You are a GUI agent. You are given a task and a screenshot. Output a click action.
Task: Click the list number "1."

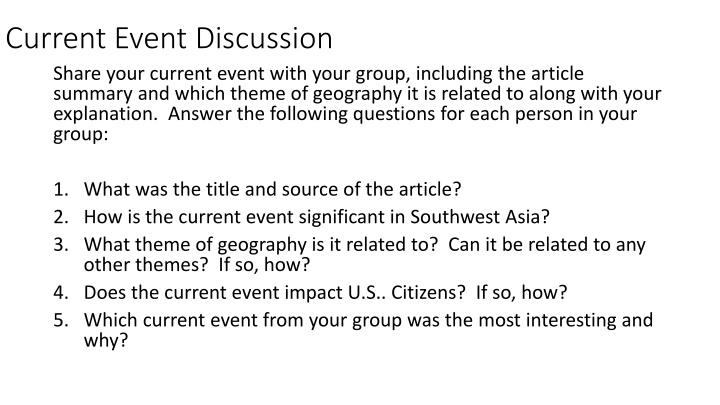point(61,189)
